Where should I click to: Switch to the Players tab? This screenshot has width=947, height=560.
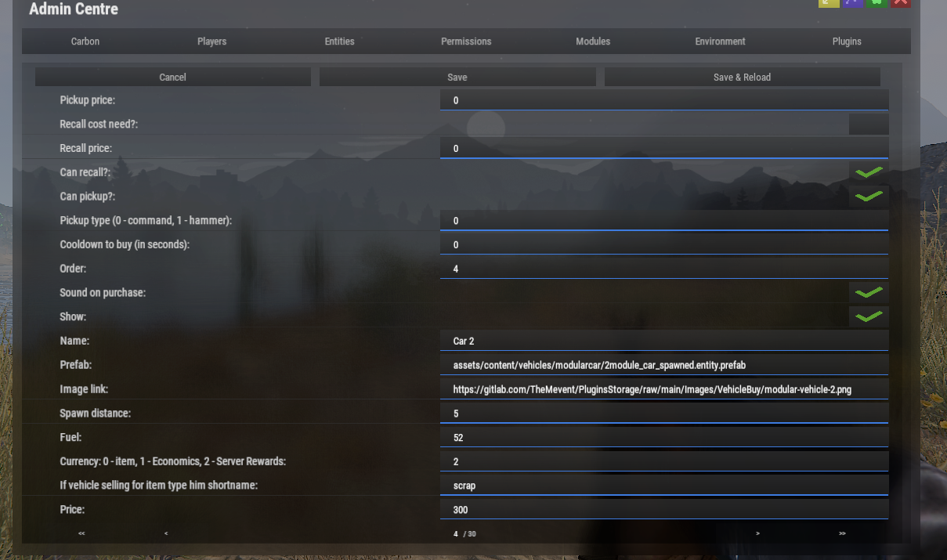point(211,42)
